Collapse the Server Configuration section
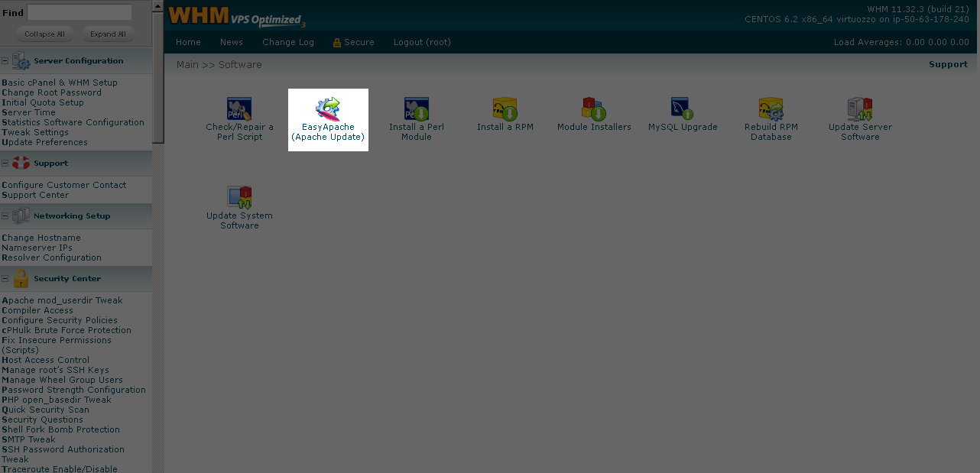Screen dimensions: 980x473 click(5, 61)
